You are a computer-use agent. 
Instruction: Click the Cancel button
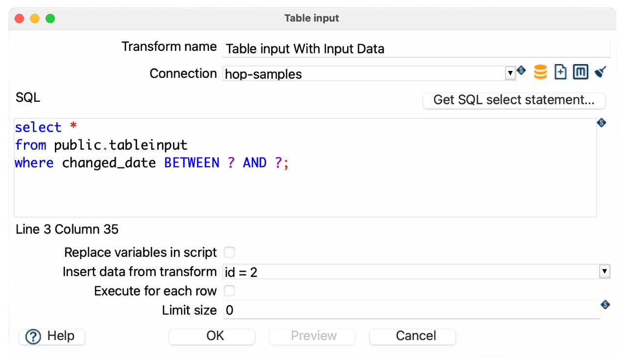click(412, 336)
